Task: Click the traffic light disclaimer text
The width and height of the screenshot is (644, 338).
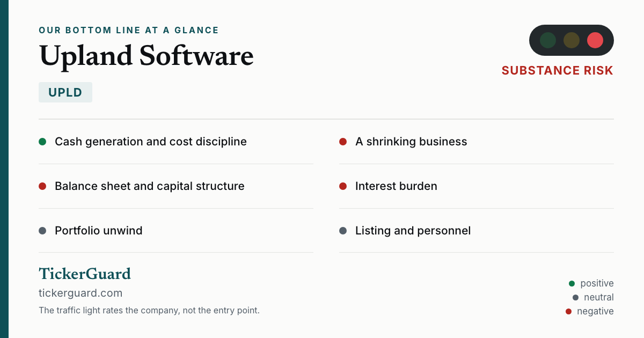Action: click(x=149, y=311)
